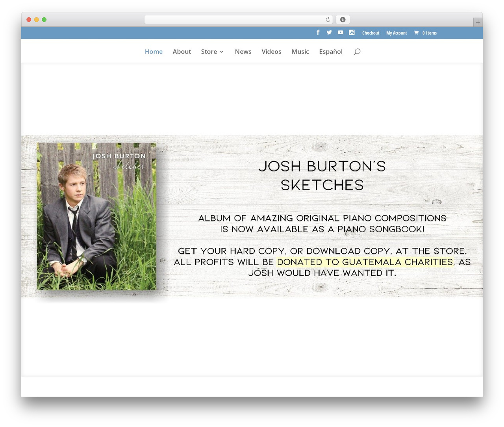Screen dimensions: 504x427
Task: Expand the Store submenu arrow
Action: click(x=222, y=52)
